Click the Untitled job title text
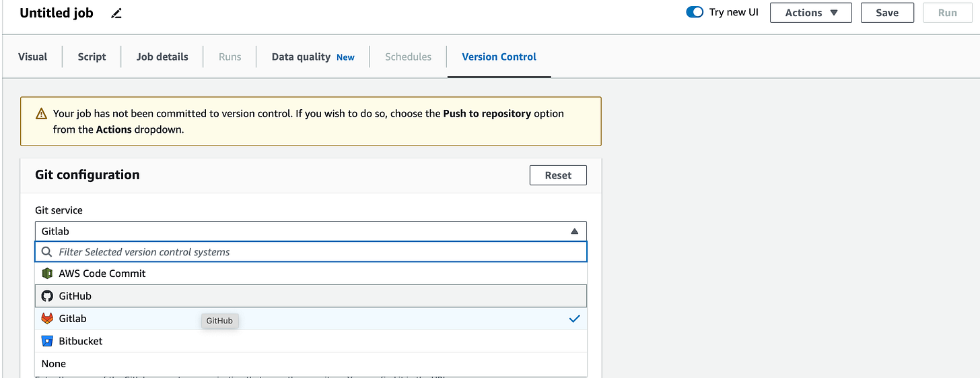The image size is (980, 378). [x=57, y=13]
